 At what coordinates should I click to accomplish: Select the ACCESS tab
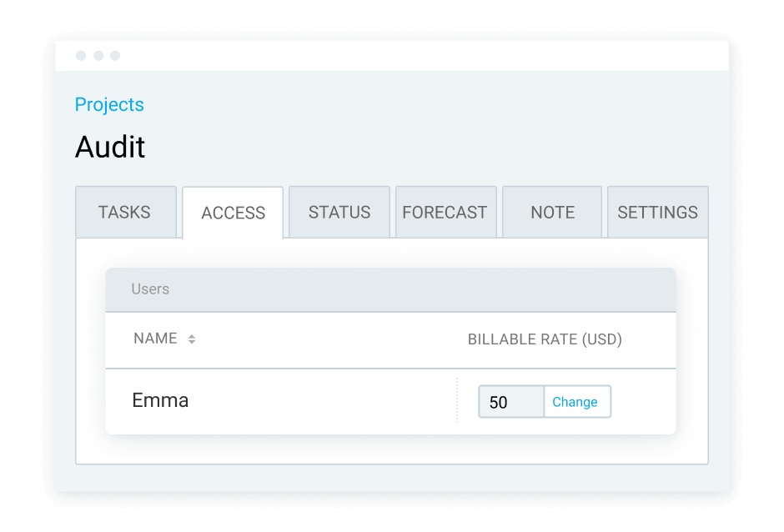[232, 212]
